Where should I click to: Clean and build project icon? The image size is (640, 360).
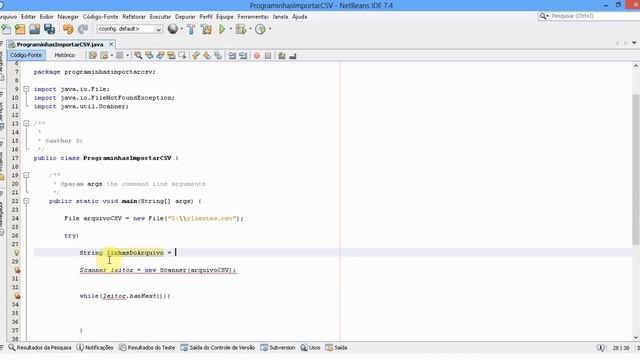pos(207,29)
